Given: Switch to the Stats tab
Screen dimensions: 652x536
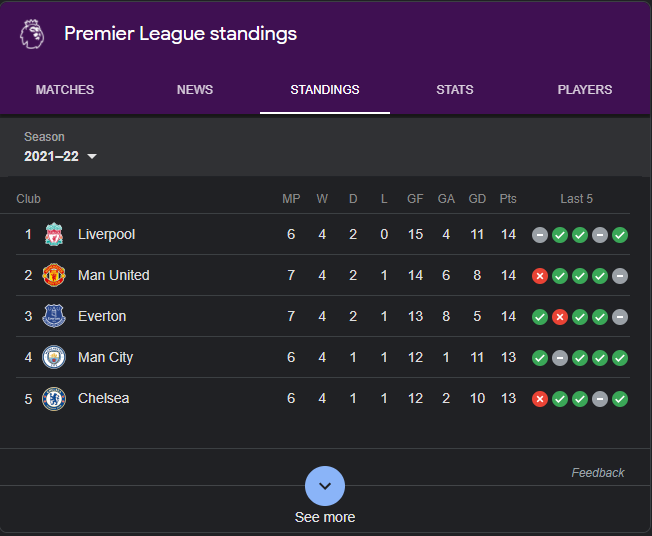Looking at the screenshot, I should tap(454, 89).
